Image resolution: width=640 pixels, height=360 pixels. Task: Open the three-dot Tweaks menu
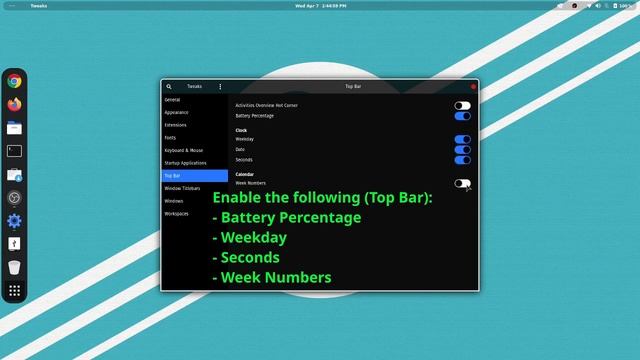(220, 87)
